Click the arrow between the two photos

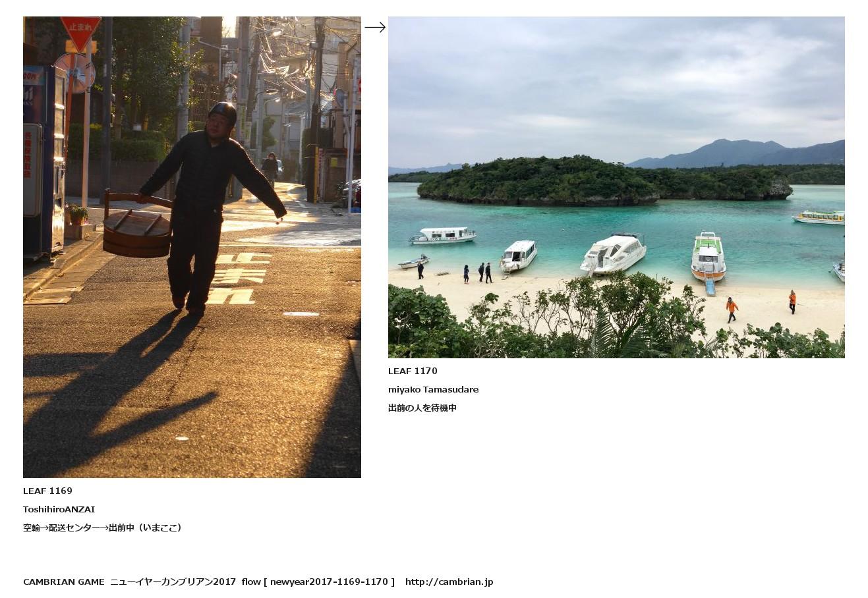pos(375,27)
